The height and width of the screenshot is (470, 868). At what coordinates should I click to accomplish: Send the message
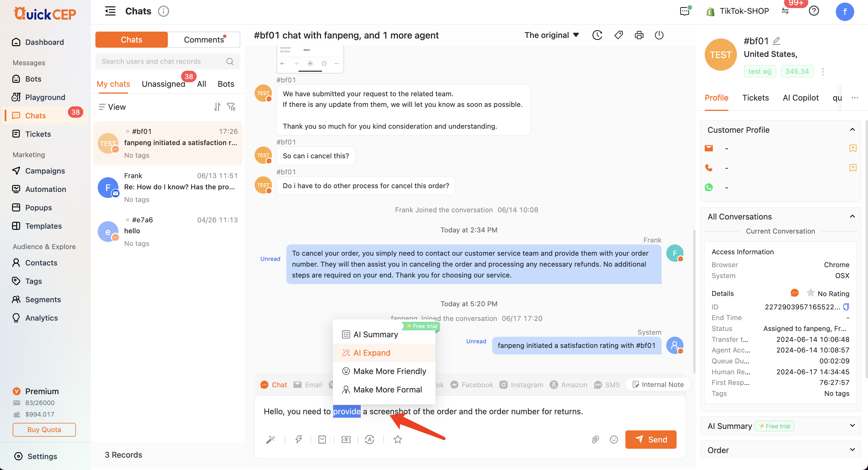[x=650, y=439]
